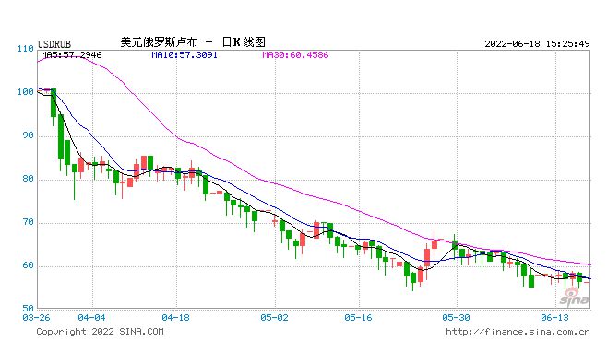
Task: Click the timestamp 2022-06-18 15:25:49
Action: 537,43
